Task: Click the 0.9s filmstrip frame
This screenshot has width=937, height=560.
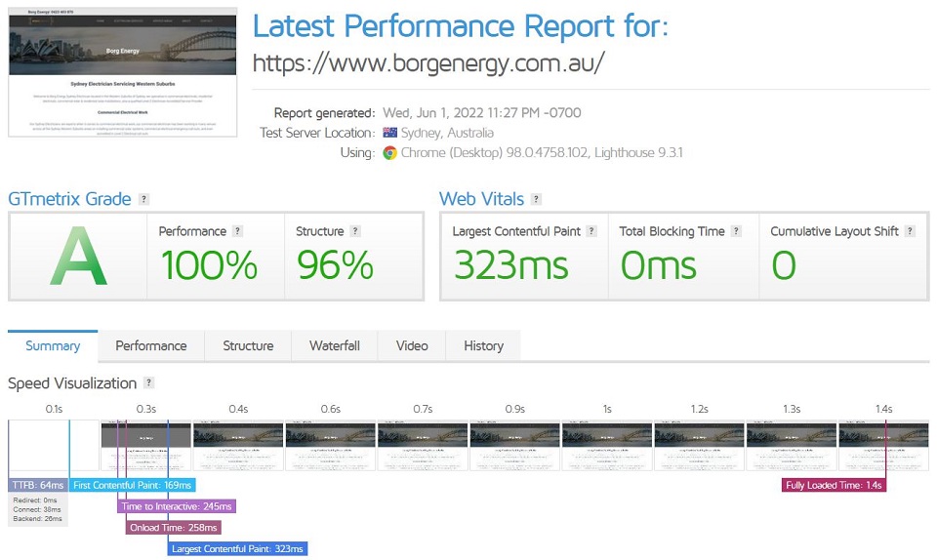Action: tap(515, 446)
